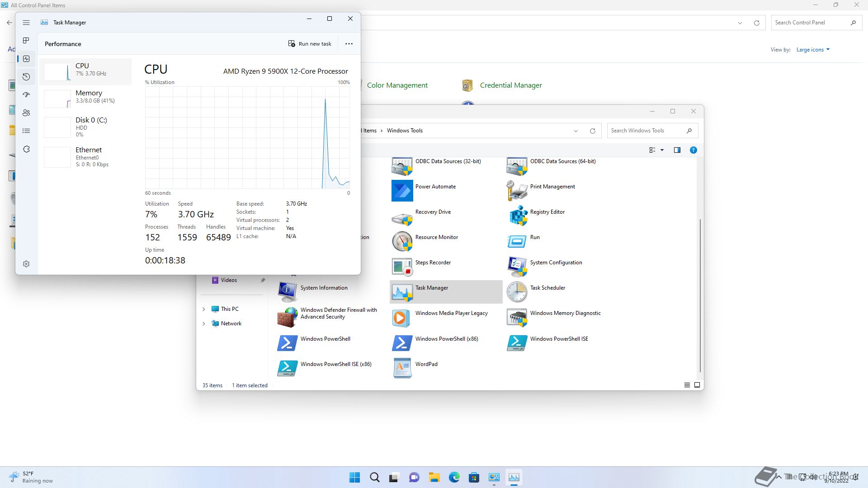Select Windows PowerShell ISE icon

517,343
